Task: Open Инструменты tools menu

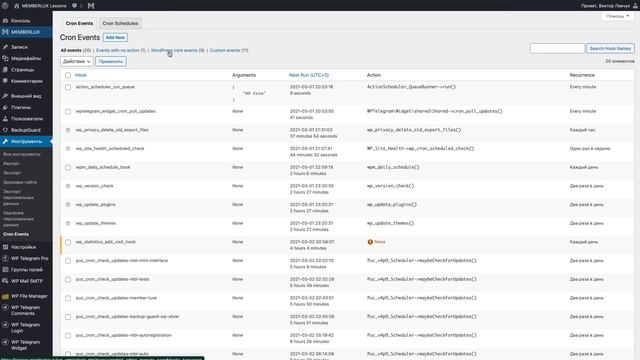Action: point(26,141)
